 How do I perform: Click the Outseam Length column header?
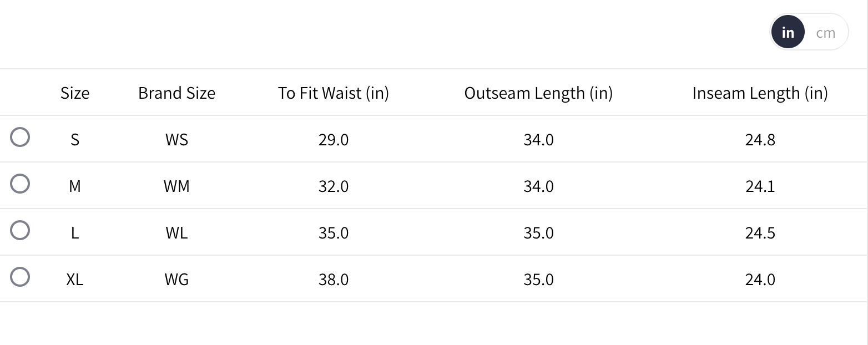point(538,93)
